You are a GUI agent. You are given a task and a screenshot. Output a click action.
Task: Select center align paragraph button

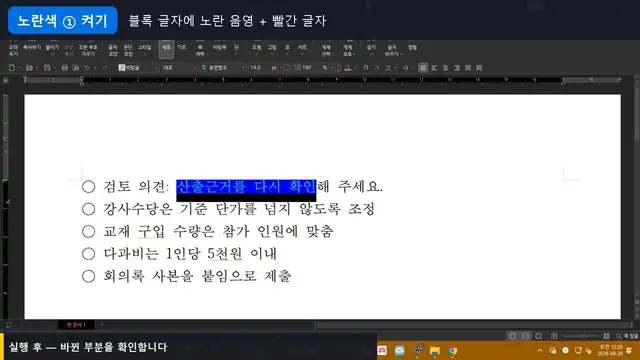[x=445, y=68]
